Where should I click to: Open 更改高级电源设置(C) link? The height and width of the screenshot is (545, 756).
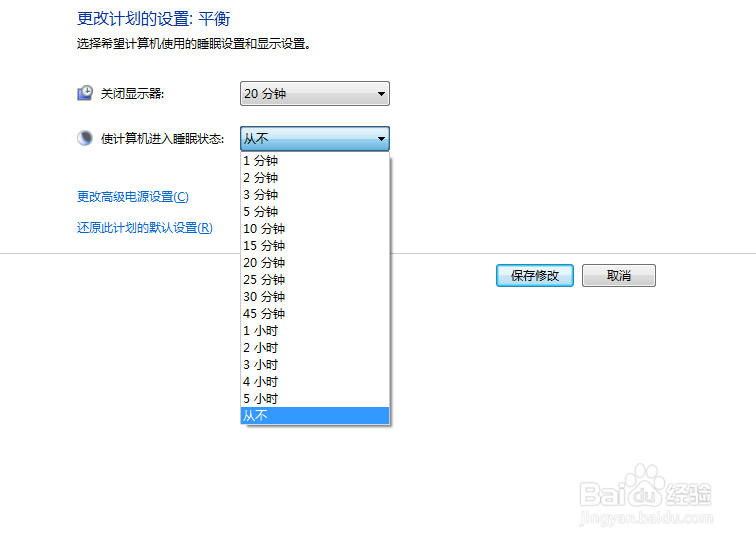click(133, 197)
